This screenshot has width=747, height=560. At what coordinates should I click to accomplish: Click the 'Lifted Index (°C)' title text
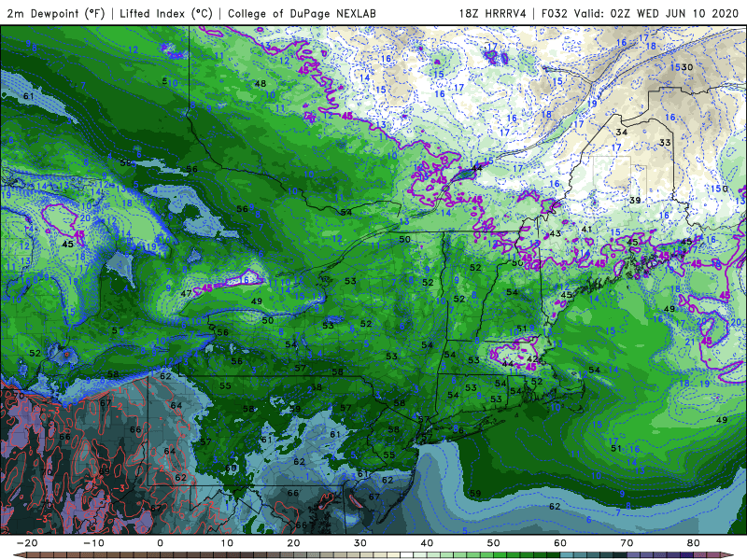coord(166,13)
